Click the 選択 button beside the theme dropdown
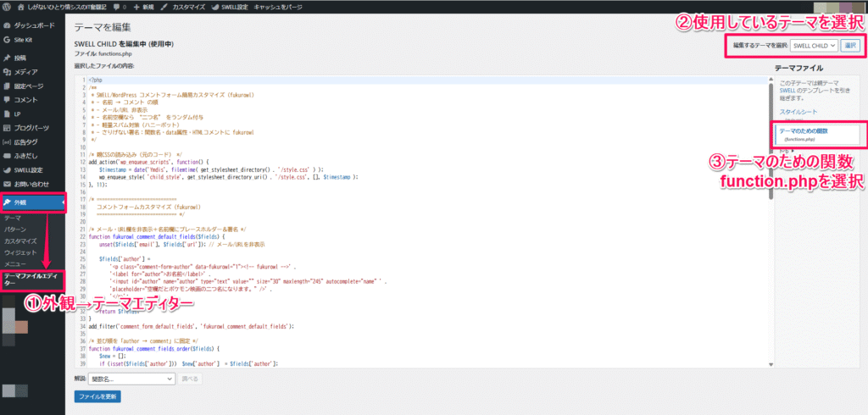The height and width of the screenshot is (415, 868). coord(849,46)
